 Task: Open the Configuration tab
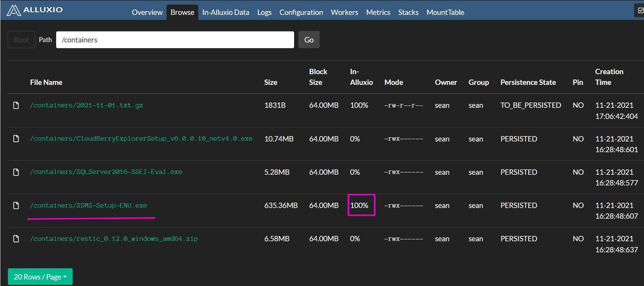click(x=301, y=12)
